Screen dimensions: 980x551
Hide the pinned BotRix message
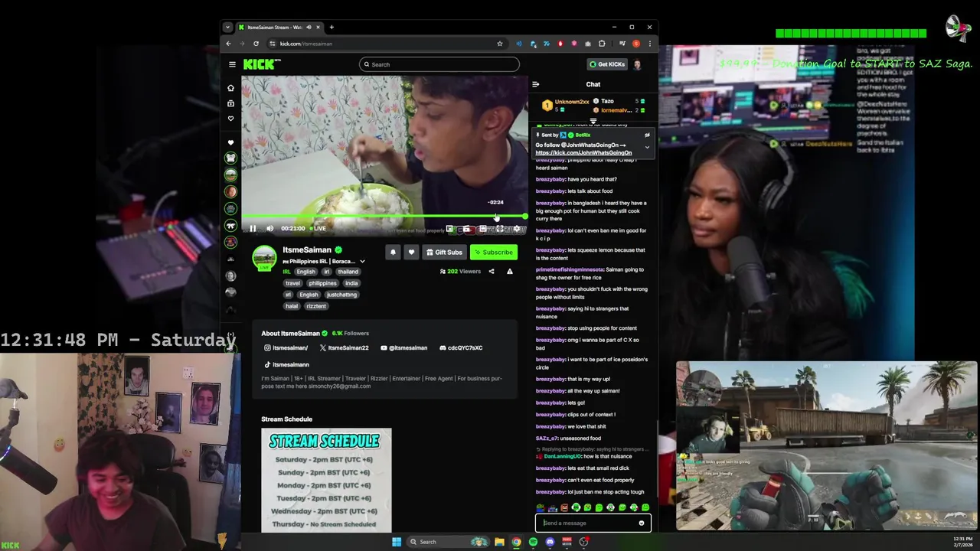647,135
